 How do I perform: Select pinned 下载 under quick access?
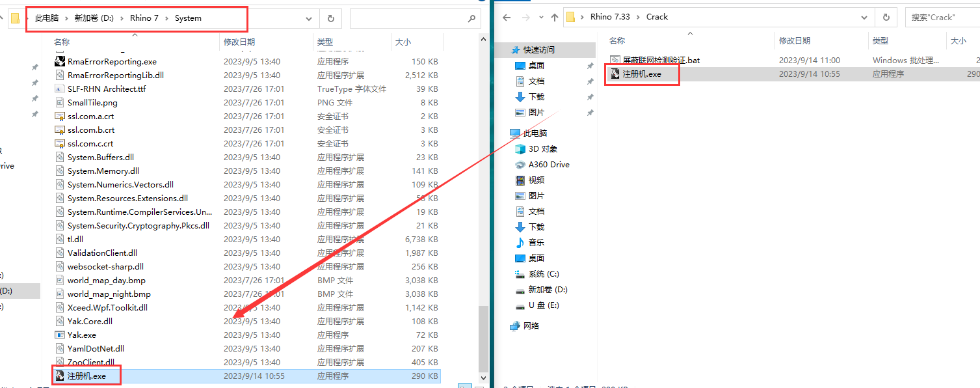click(x=536, y=97)
